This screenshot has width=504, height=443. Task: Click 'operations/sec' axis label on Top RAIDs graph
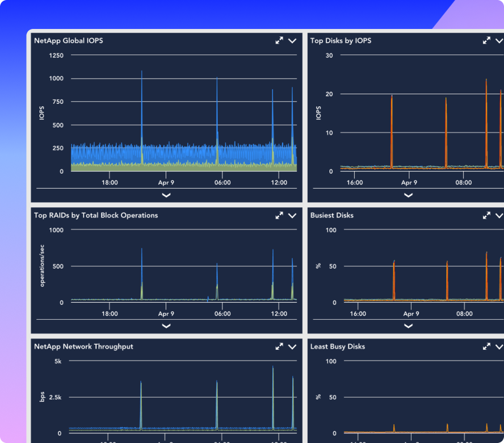42,266
